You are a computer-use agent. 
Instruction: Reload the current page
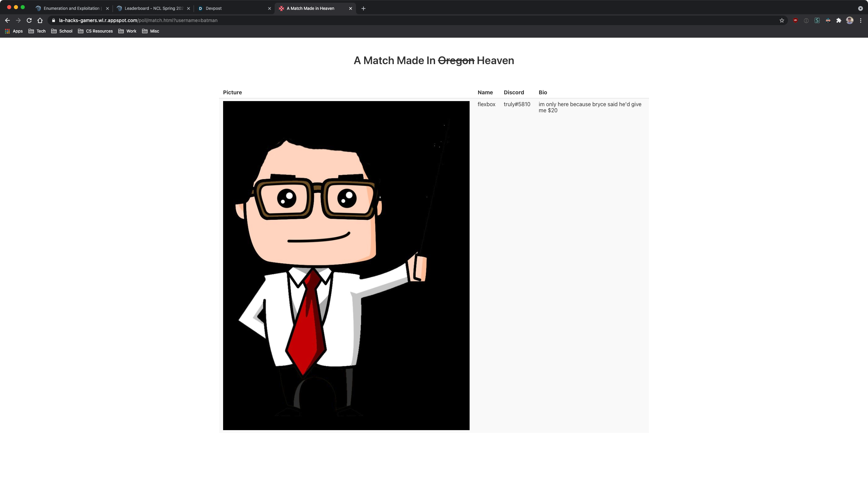29,20
